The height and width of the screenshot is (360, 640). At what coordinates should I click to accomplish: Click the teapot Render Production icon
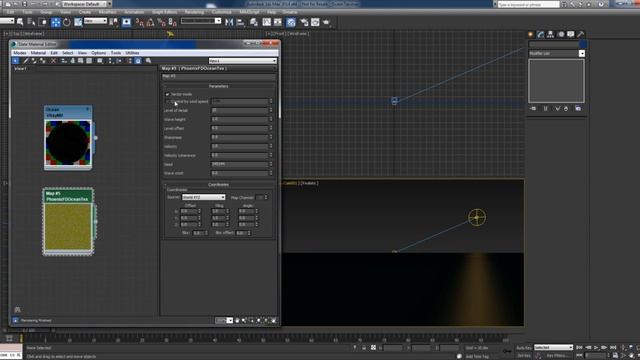point(326,22)
